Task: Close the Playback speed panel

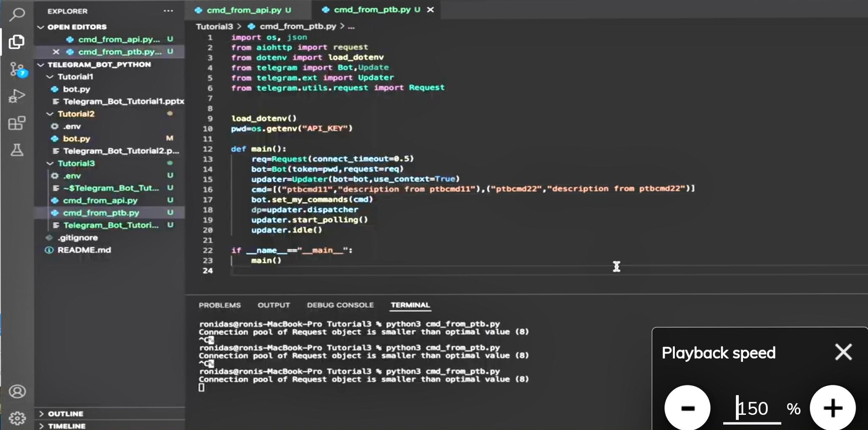Action: pos(843,352)
